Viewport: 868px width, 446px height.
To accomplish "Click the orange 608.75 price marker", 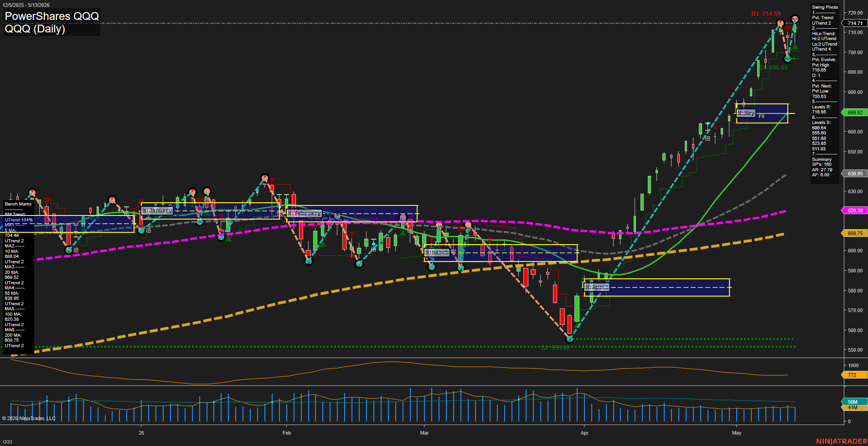I will click(x=855, y=233).
